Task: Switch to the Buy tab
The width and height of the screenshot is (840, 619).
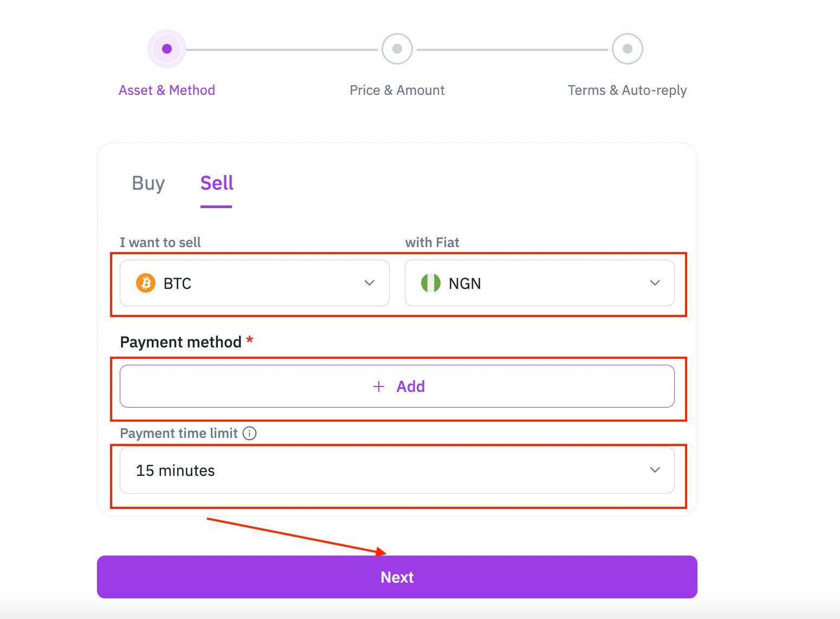Action: tap(148, 183)
